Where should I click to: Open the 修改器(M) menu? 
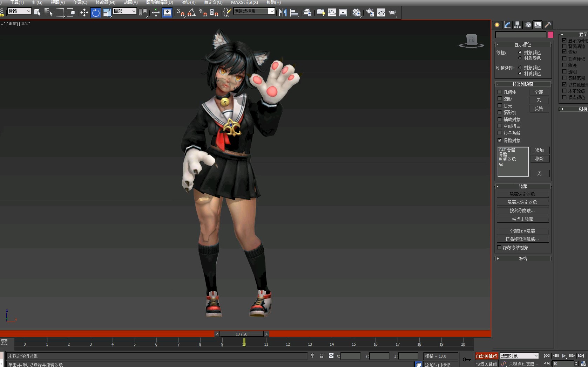point(105,2)
